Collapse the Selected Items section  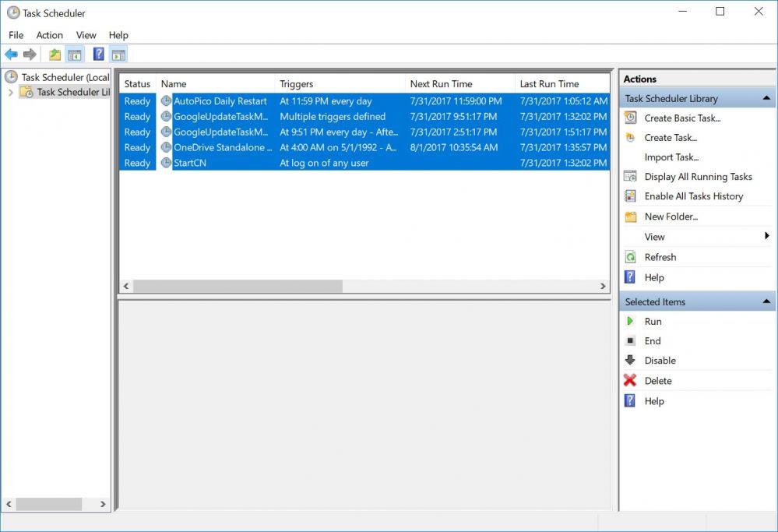[766, 302]
